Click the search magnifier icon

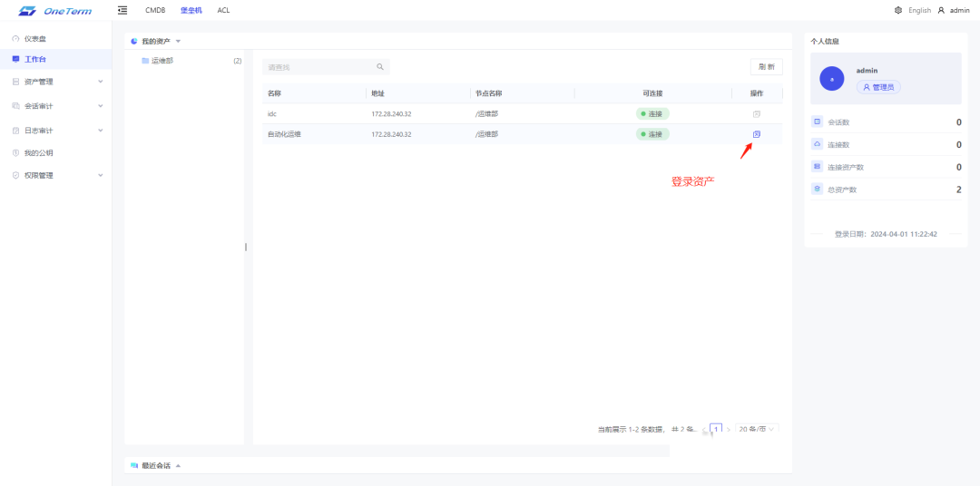tap(380, 67)
